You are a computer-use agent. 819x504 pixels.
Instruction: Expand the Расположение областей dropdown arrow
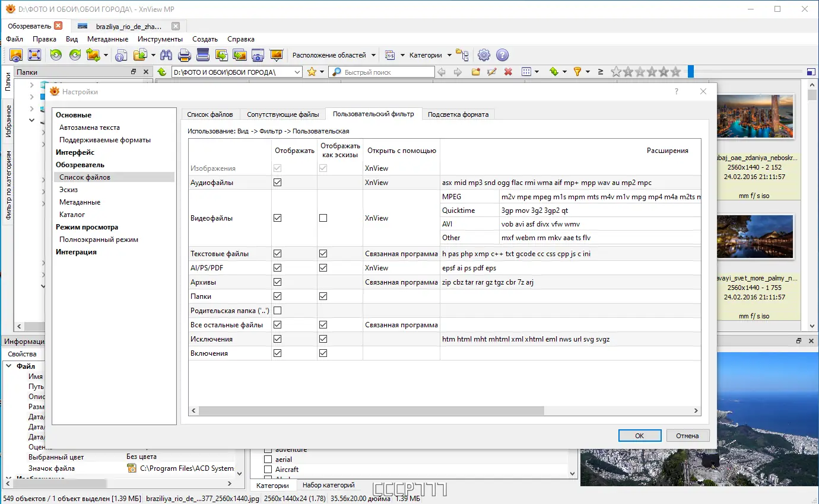(x=373, y=55)
